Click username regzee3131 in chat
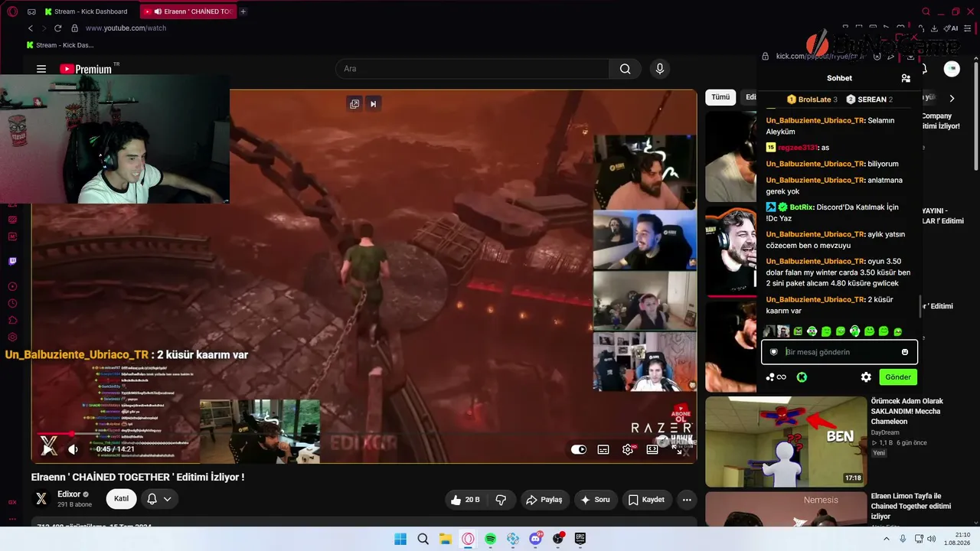The width and height of the screenshot is (980, 551). (x=798, y=148)
